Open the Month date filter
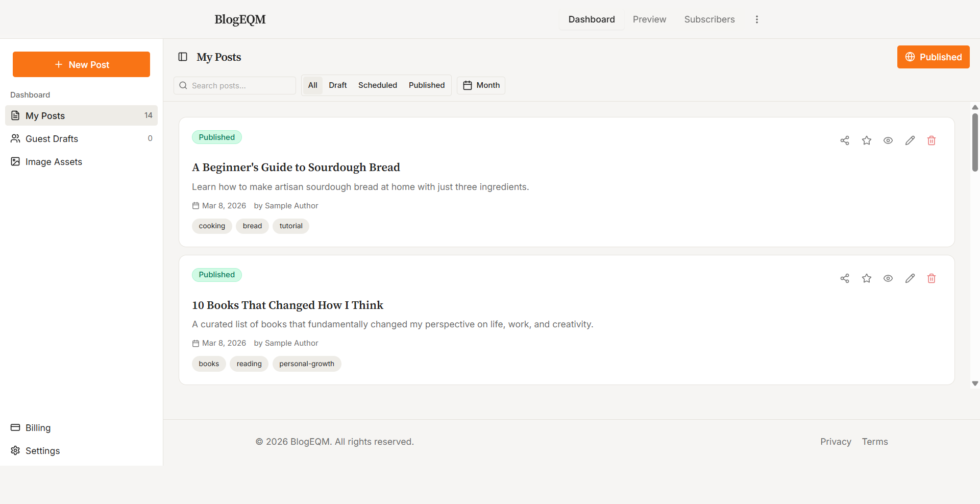 481,85
